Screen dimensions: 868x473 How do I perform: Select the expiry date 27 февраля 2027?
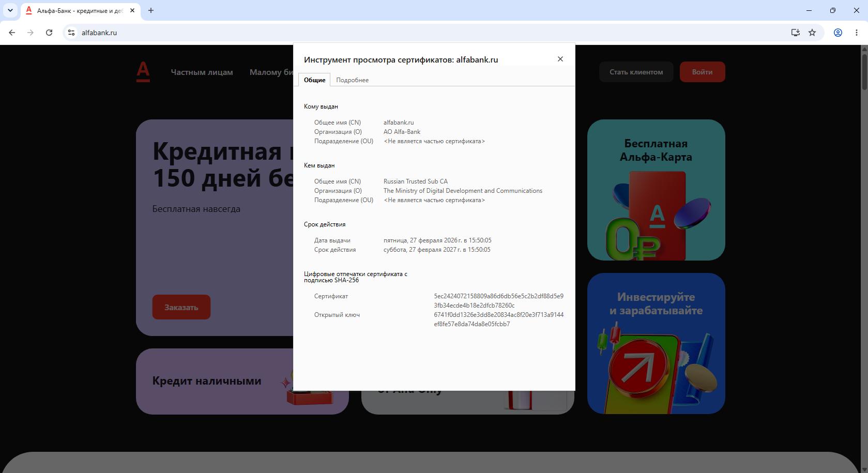[x=437, y=250]
